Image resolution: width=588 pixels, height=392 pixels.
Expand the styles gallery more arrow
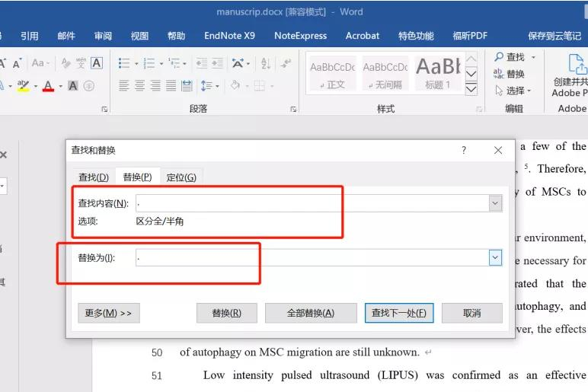471,89
